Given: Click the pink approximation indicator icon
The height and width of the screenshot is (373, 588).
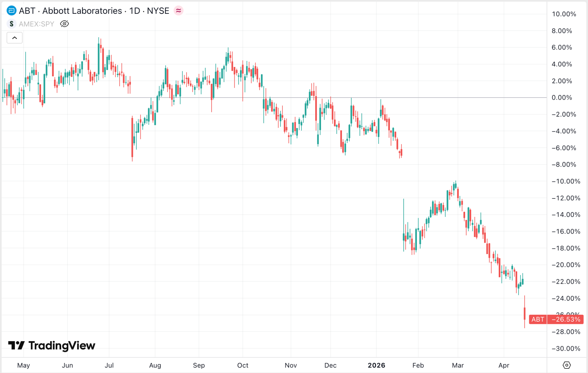Looking at the screenshot, I should [178, 11].
